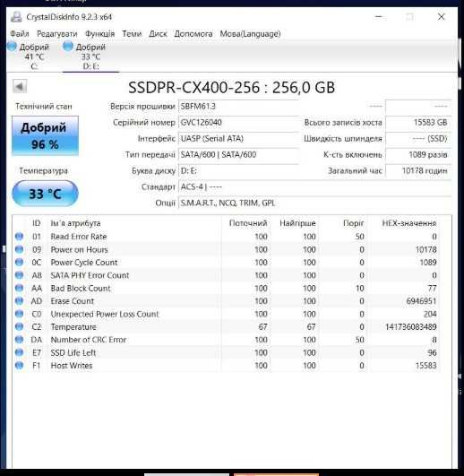Click the drive letter field D: E:
The image size is (464, 476).
coord(238,171)
